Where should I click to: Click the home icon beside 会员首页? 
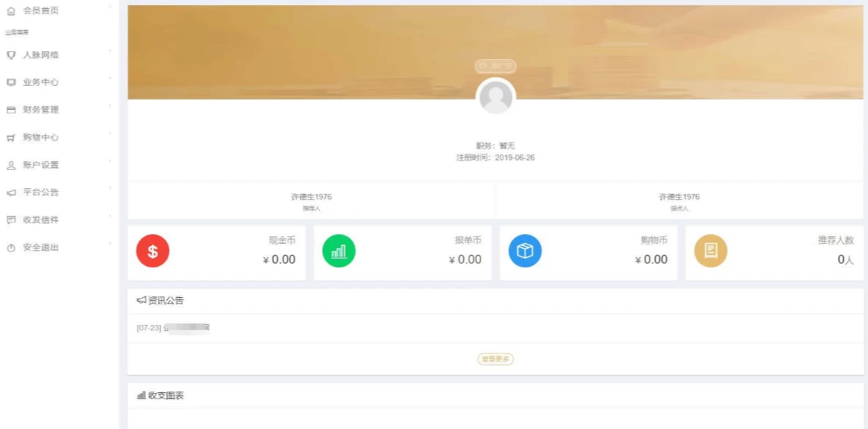(x=11, y=11)
